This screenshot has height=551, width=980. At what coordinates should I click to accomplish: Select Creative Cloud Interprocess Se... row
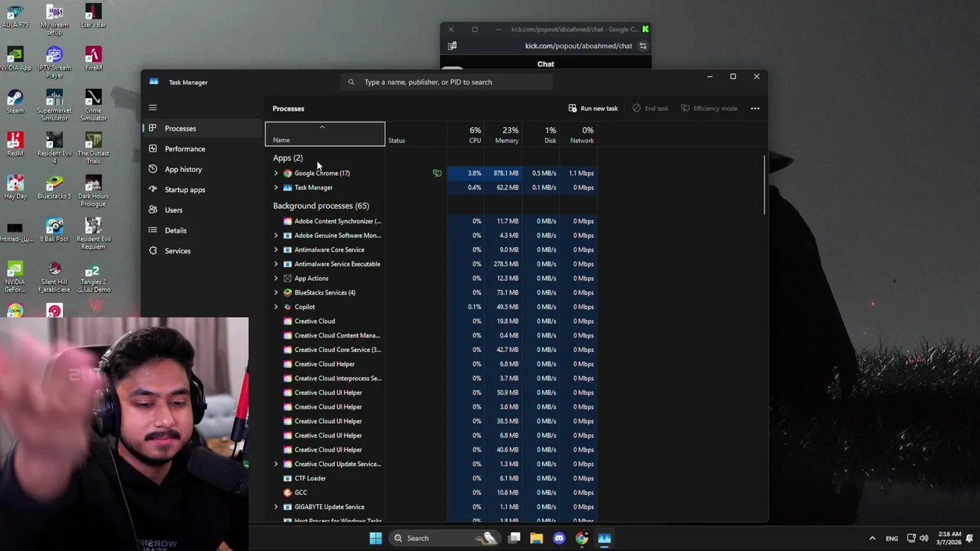[433, 378]
